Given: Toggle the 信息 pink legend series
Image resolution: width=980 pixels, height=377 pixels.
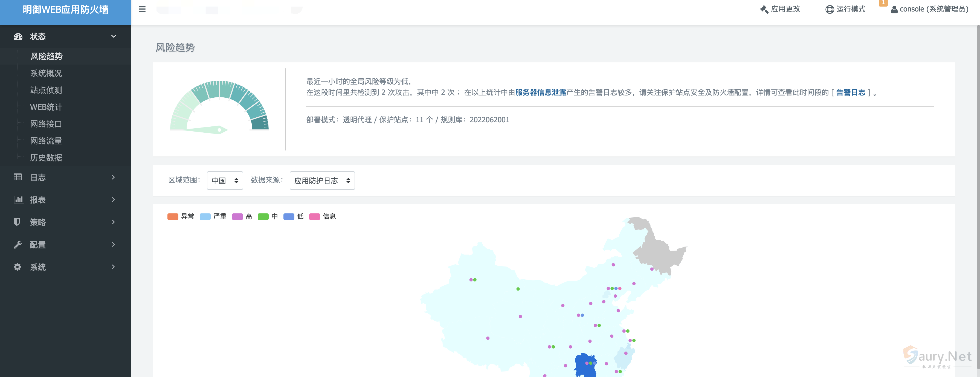Looking at the screenshot, I should pos(315,216).
